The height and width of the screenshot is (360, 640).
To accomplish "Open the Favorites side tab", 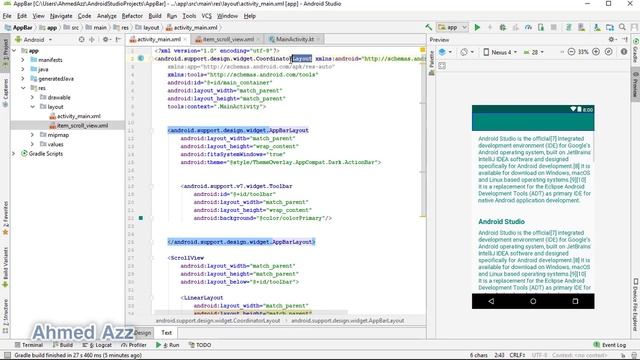I will (x=5, y=218).
